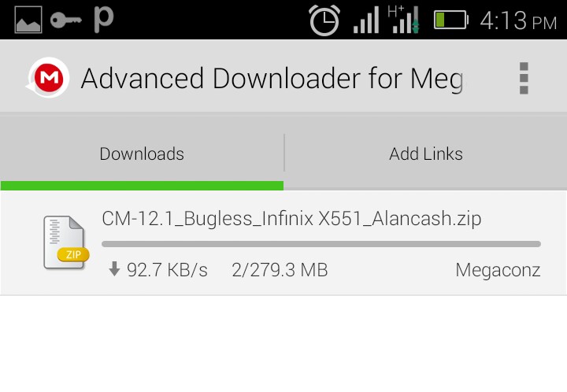This screenshot has height=392, width=567.
Task: Tap the CM-12.1_Bugless_Infinix X551_Alancash.zip filename
Action: [291, 219]
